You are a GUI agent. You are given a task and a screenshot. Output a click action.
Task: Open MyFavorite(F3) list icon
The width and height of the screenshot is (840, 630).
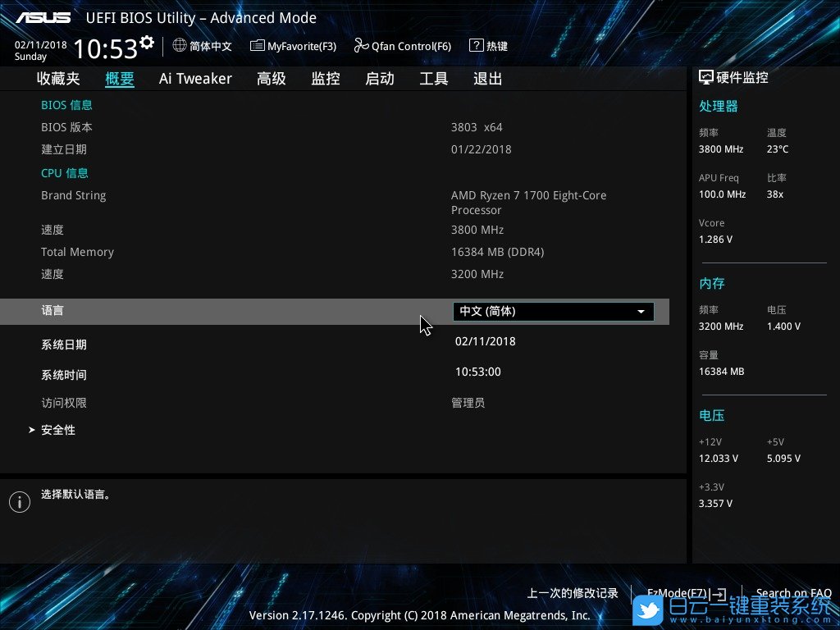258,46
